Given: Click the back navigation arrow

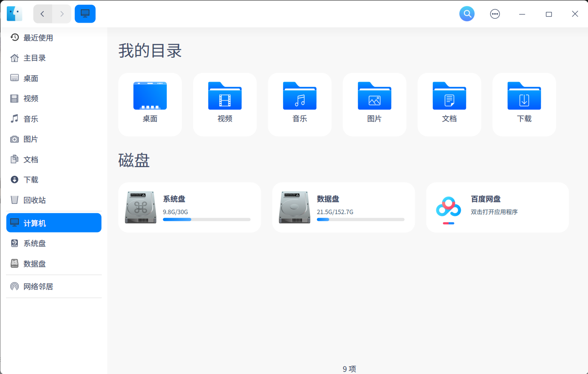Looking at the screenshot, I should click(x=42, y=13).
